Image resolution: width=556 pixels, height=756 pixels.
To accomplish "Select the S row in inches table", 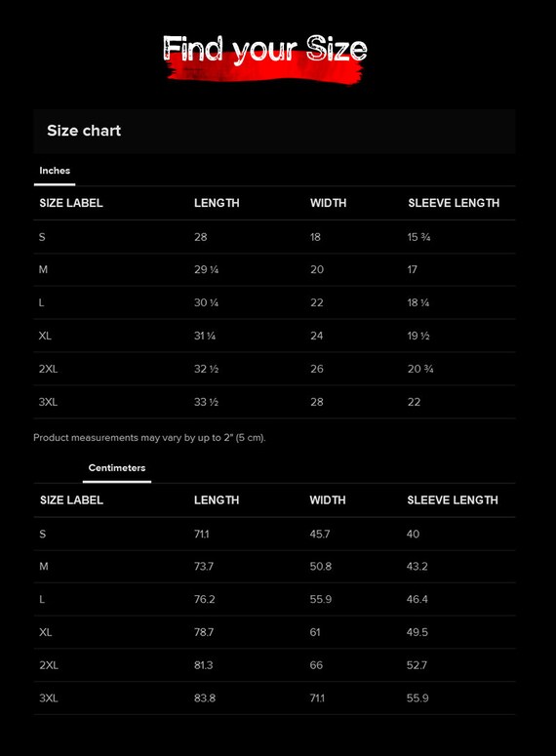I will coord(274,237).
